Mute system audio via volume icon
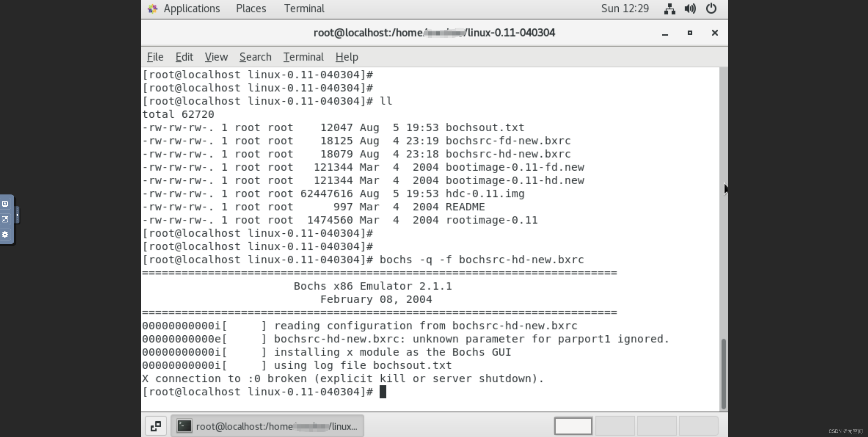 coord(690,9)
